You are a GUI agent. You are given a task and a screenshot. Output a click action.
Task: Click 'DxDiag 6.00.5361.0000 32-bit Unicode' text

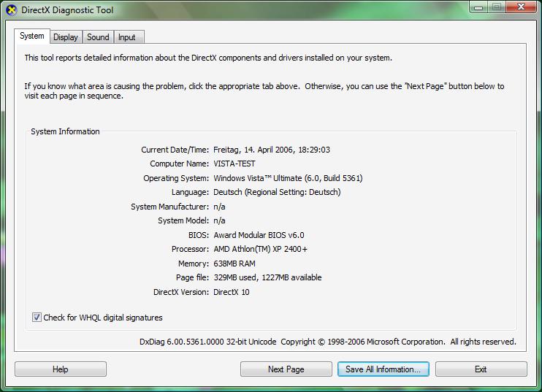pos(207,342)
